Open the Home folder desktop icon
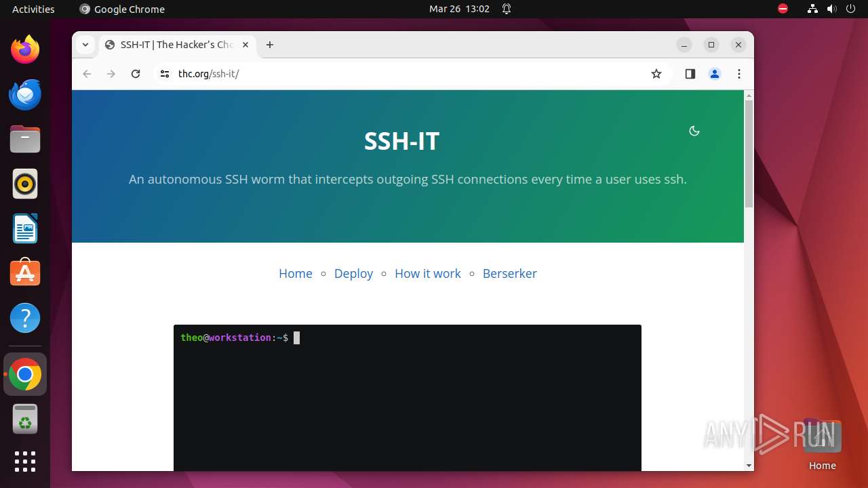This screenshot has height=488, width=868. 822,445
